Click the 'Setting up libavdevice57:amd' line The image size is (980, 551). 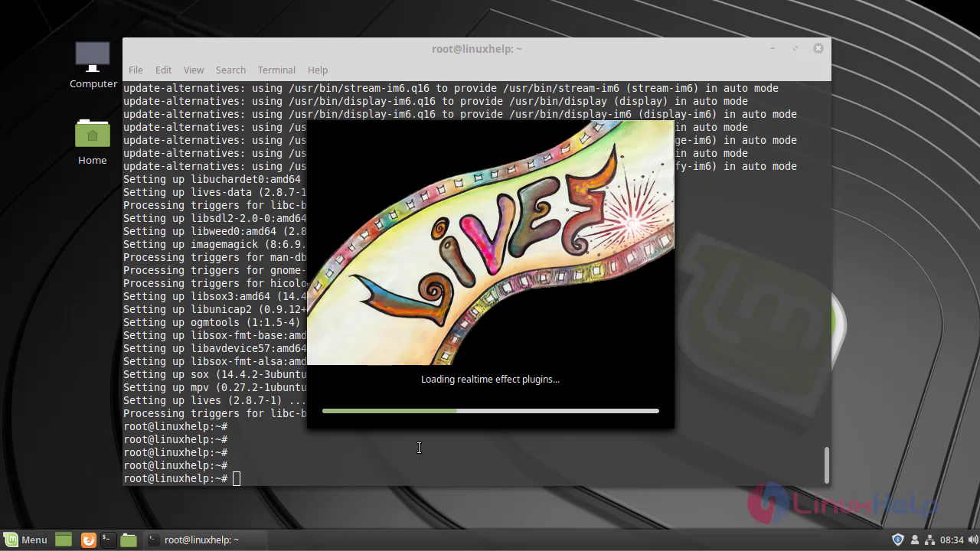(x=214, y=348)
